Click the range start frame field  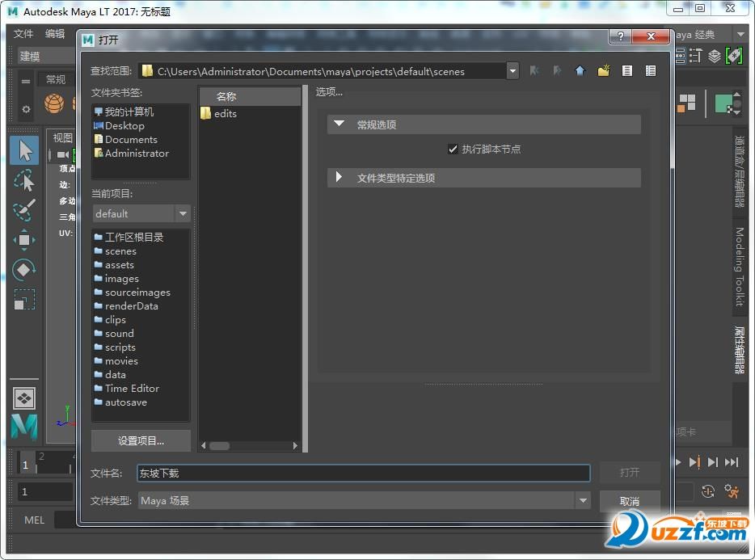click(x=44, y=491)
